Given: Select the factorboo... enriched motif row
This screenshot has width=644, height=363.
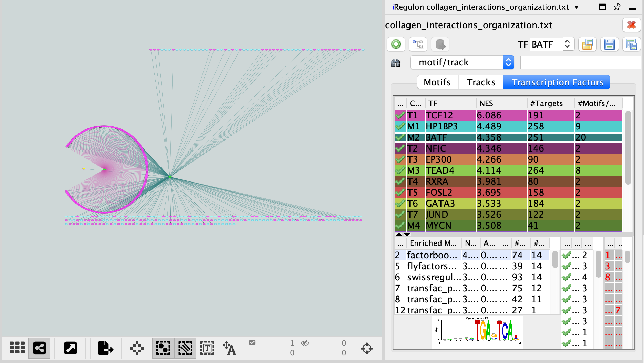Looking at the screenshot, I should (472, 255).
